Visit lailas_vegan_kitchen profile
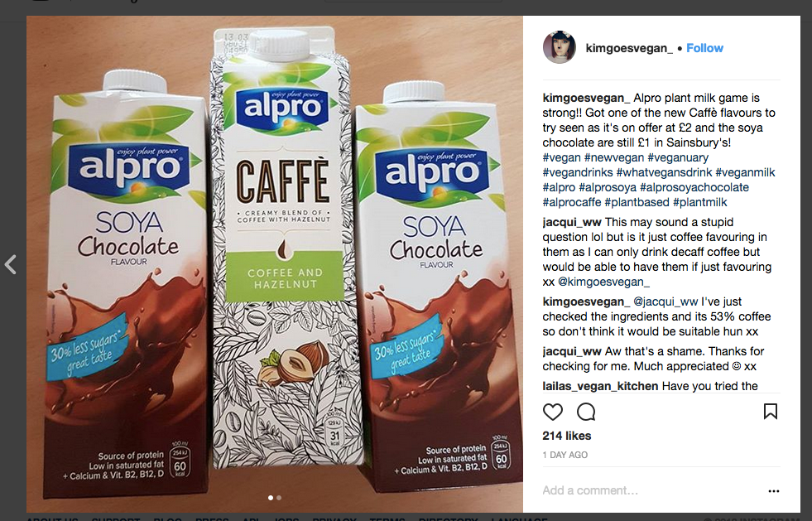Image resolution: width=812 pixels, height=521 pixels. click(600, 386)
